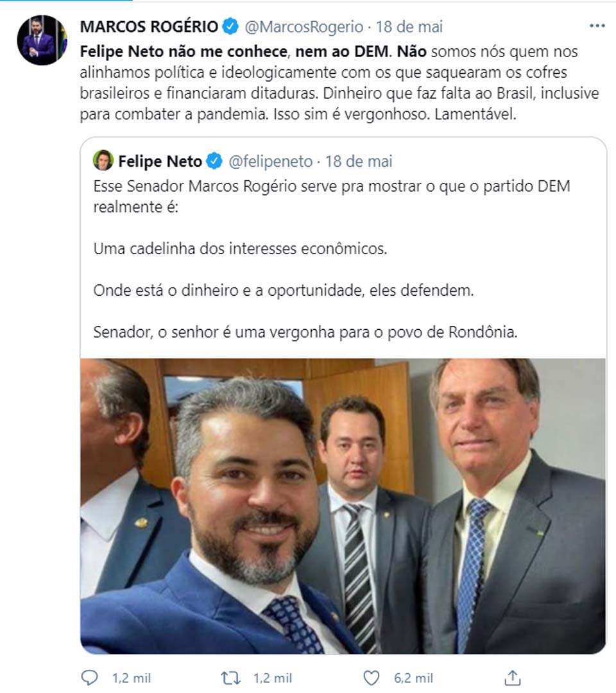The image size is (616, 693).
Task: Click the Felipe Neto name in quoted tweet
Action: [x=160, y=160]
